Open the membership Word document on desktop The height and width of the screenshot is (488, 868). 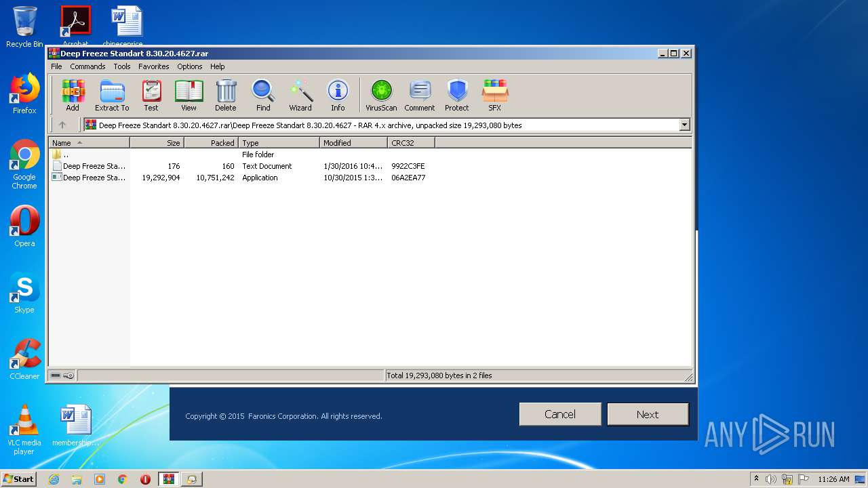point(75,426)
